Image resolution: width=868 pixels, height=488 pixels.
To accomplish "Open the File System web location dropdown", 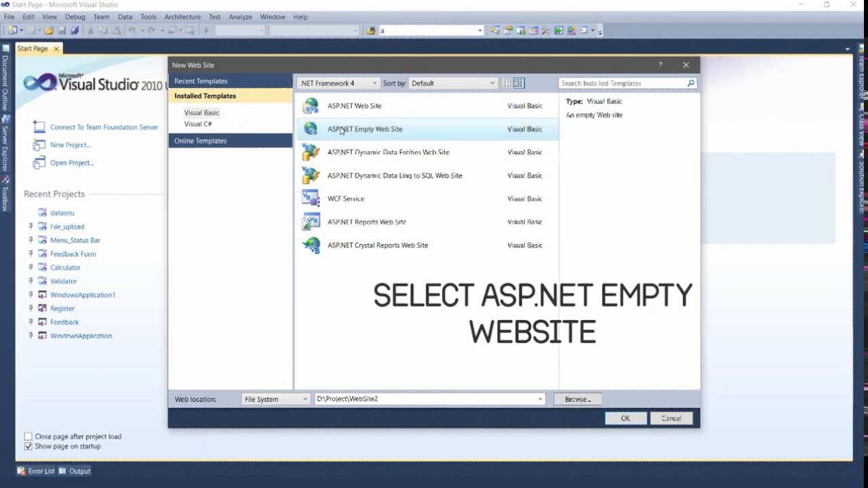I will (x=305, y=399).
